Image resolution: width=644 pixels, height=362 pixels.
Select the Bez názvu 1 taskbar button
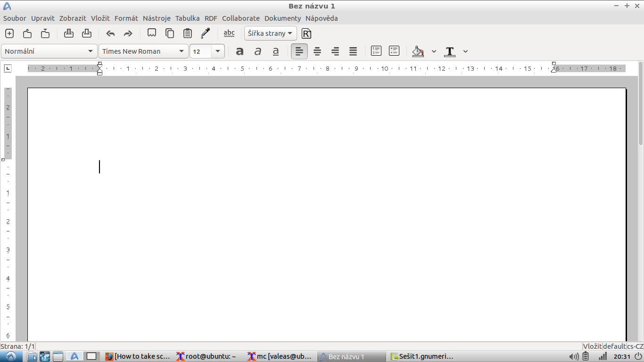point(352,356)
